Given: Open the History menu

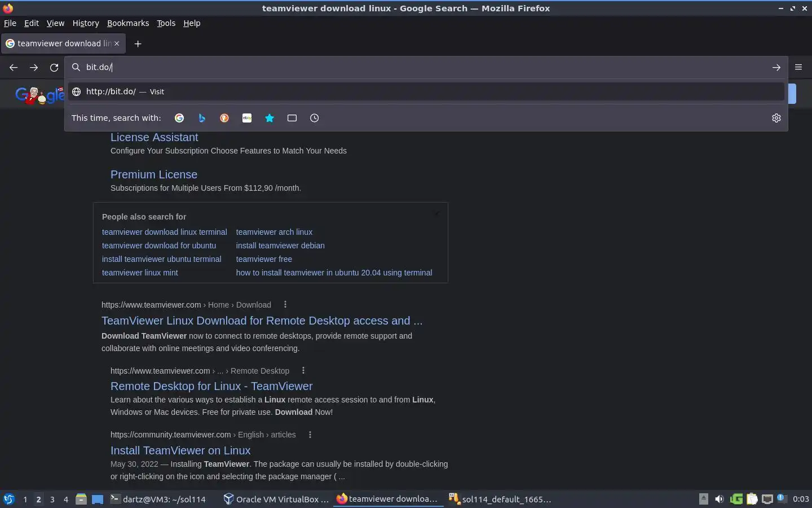Looking at the screenshot, I should click(x=86, y=23).
